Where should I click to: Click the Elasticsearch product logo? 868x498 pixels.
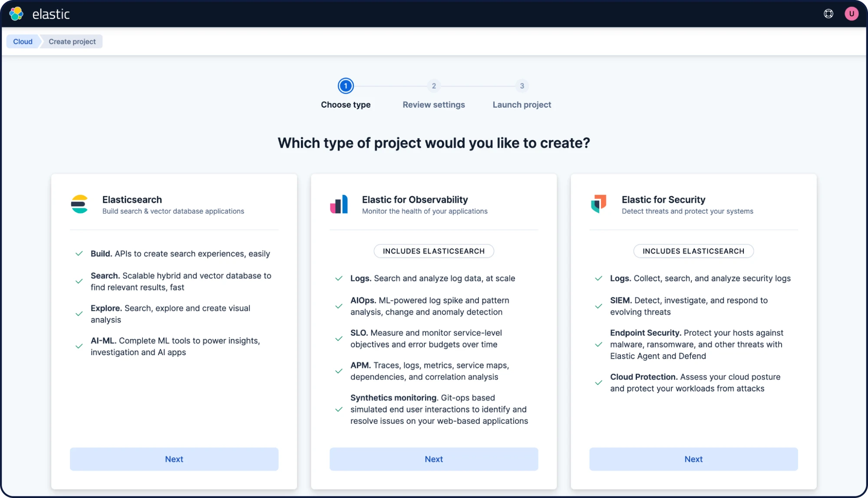[79, 204]
